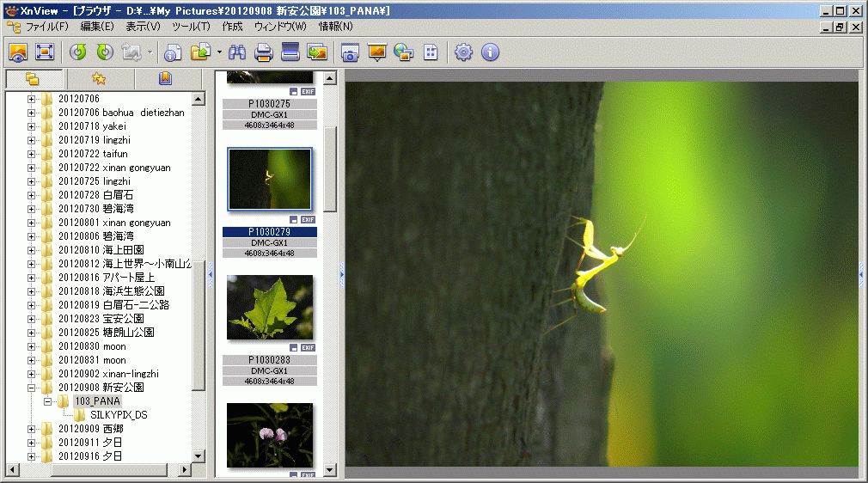The image size is (868, 483).
Task: Expand the 20120706 baohua dietiezhan folder
Action: pos(32,113)
